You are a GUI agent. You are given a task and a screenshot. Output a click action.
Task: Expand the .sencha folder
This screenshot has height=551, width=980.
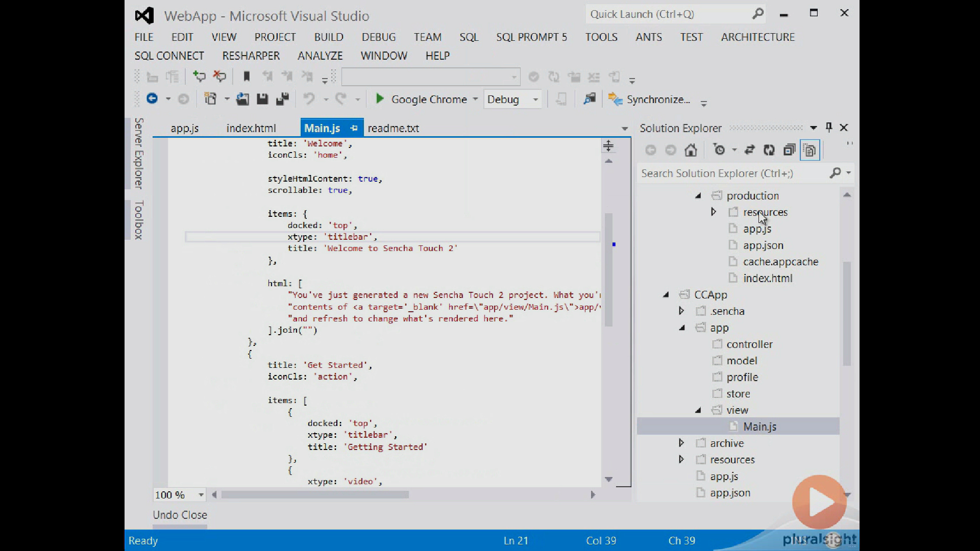[681, 311]
